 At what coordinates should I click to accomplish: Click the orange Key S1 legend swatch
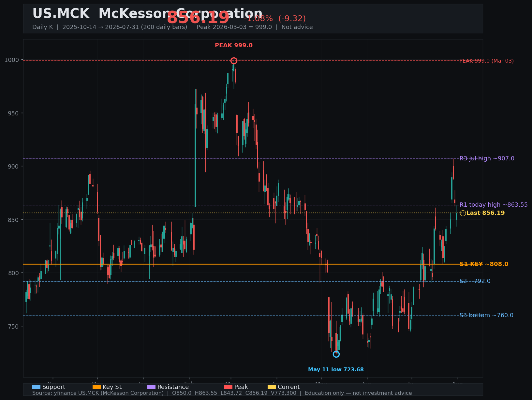pos(97,387)
